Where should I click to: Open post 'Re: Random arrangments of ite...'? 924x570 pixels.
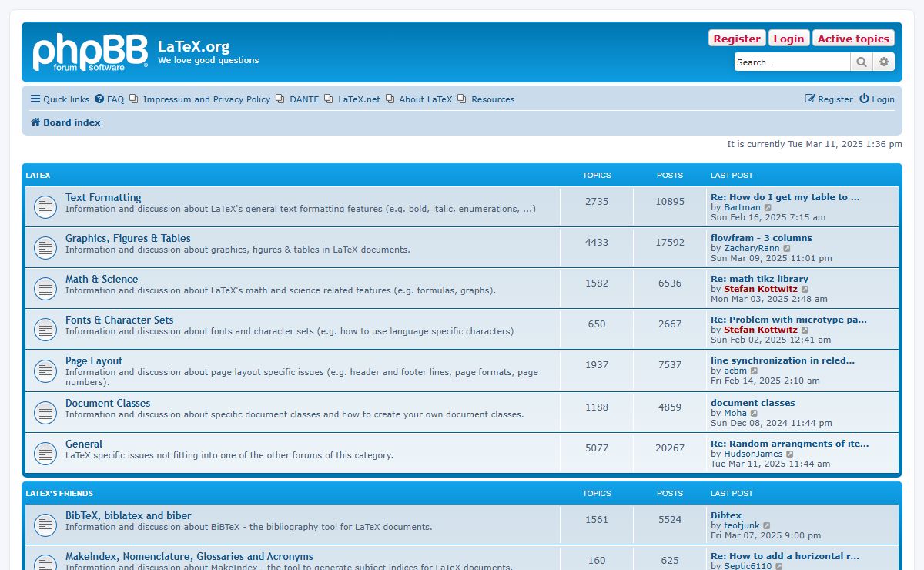[x=790, y=444]
